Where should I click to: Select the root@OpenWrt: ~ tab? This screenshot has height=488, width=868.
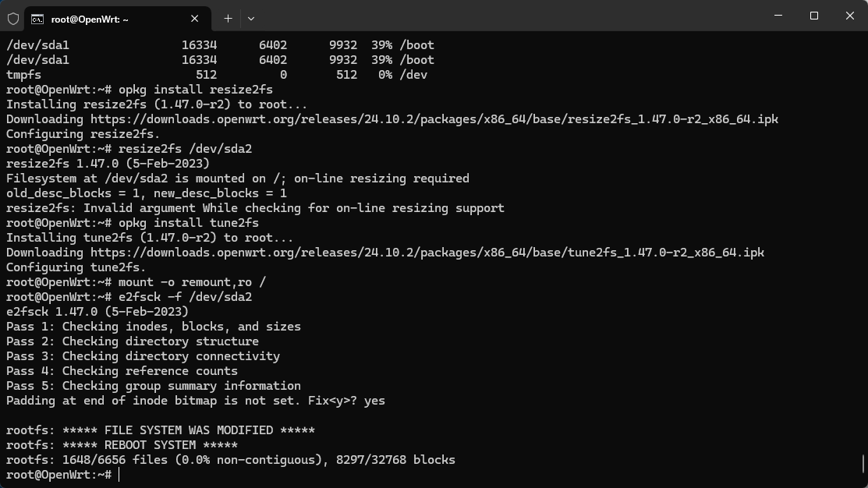click(x=118, y=19)
